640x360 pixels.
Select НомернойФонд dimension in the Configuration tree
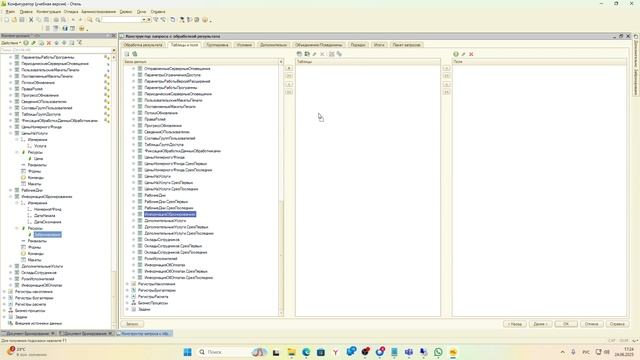tap(48, 209)
